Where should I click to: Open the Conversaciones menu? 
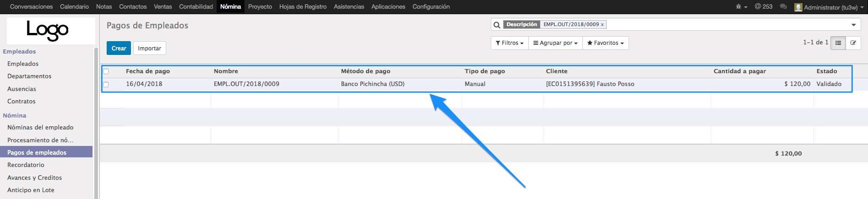pyautogui.click(x=31, y=7)
